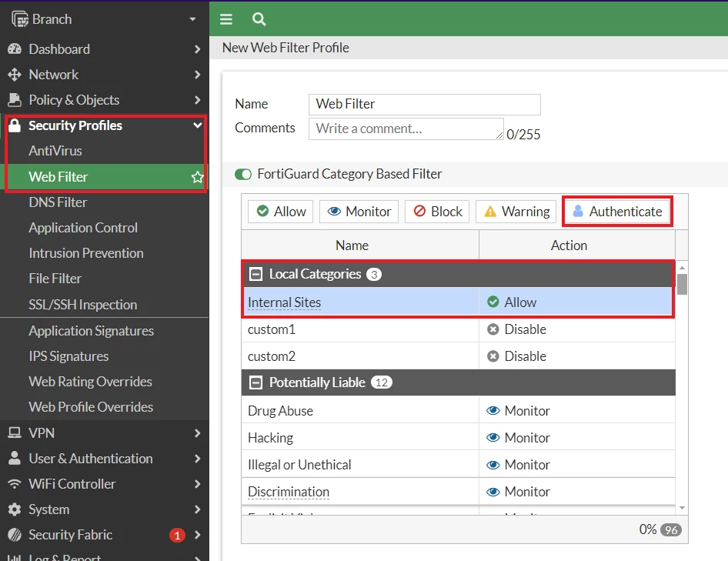Open Intrusion Prevention page

click(x=86, y=253)
